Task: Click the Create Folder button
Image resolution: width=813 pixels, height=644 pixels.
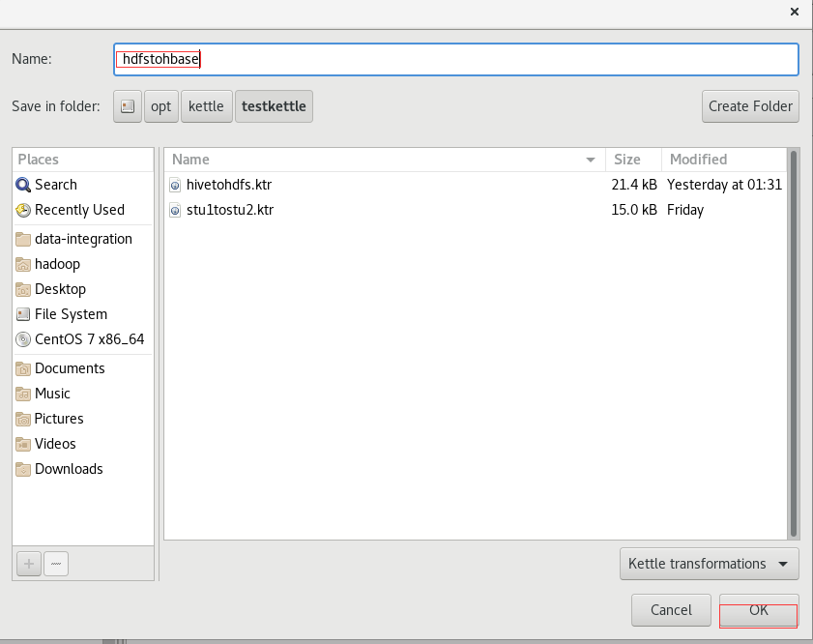Action: pyautogui.click(x=750, y=106)
